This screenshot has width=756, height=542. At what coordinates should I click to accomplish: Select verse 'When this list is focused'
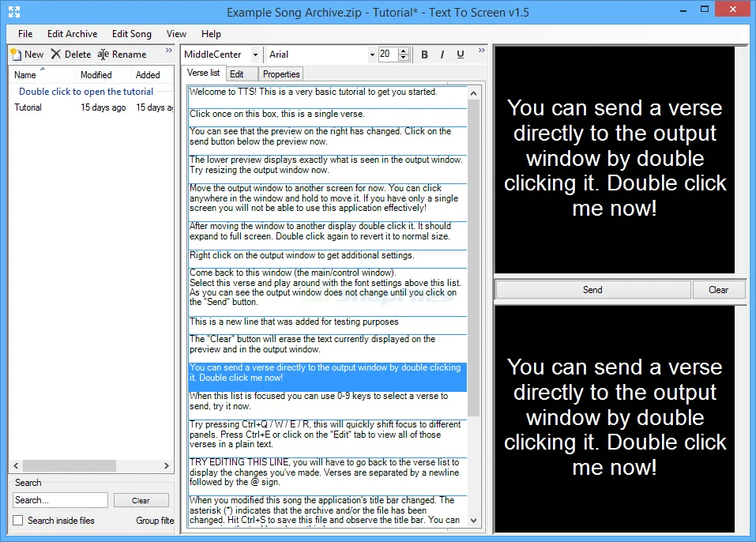[327, 405]
